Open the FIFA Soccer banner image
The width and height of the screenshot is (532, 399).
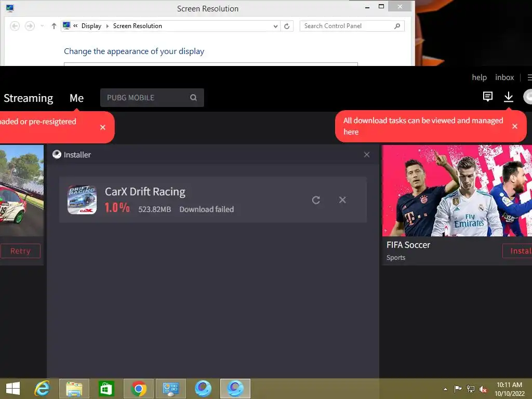[457, 191]
